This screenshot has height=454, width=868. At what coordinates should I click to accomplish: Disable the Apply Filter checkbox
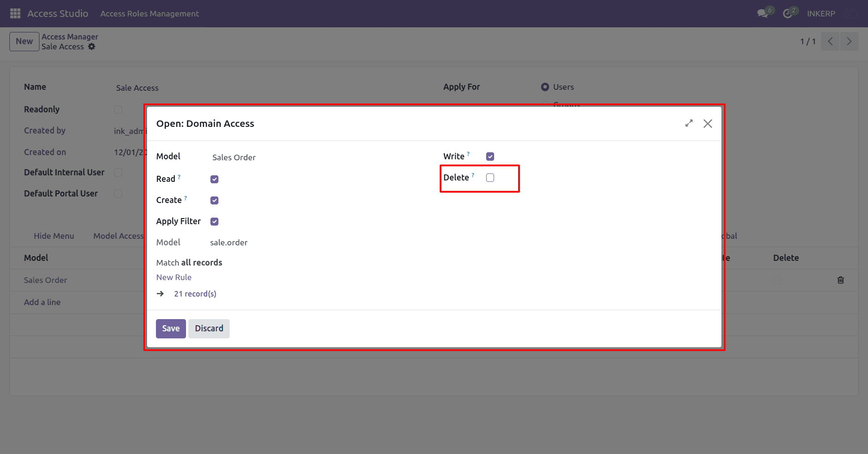(x=214, y=221)
